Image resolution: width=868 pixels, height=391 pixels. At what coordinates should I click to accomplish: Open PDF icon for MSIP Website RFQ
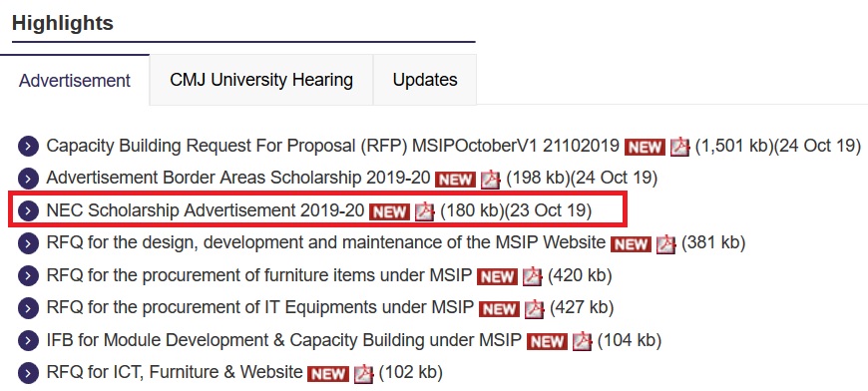pyautogui.click(x=665, y=244)
